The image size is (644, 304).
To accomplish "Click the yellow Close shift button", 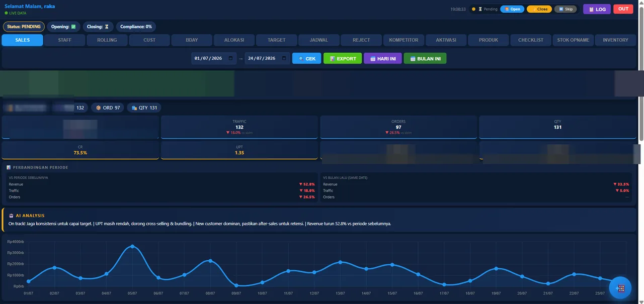I will pyautogui.click(x=539, y=9).
